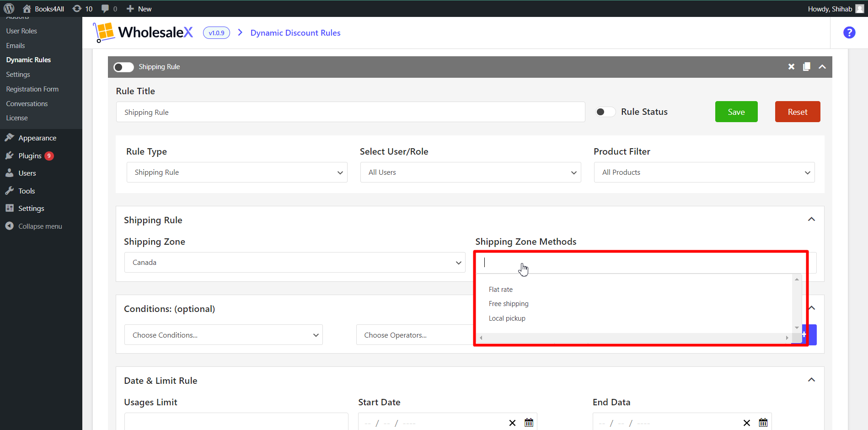This screenshot has height=430, width=868.
Task: Click the methods list horizontal scrollbar
Action: [x=634, y=338]
